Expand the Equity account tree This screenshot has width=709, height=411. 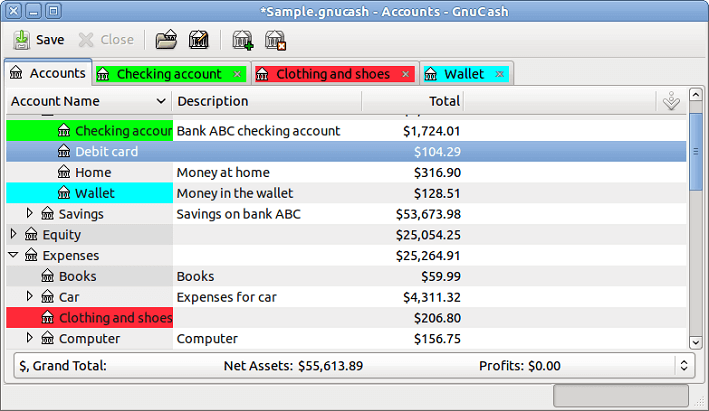tap(14, 234)
